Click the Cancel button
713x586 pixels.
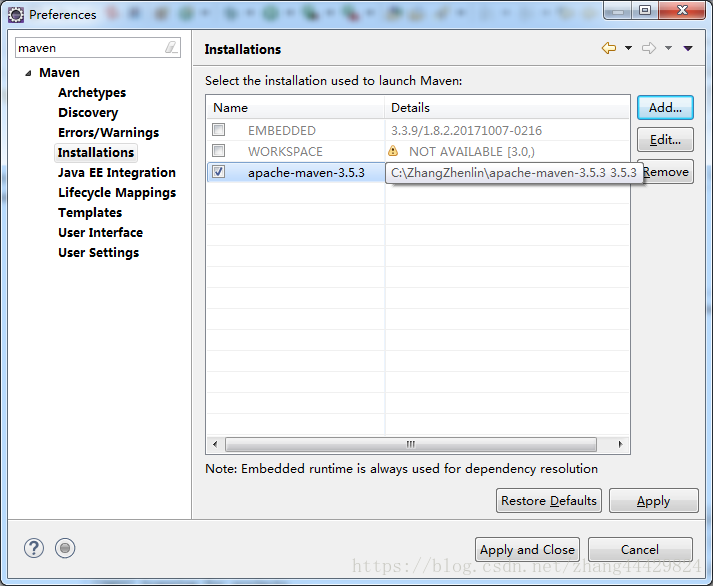[640, 550]
